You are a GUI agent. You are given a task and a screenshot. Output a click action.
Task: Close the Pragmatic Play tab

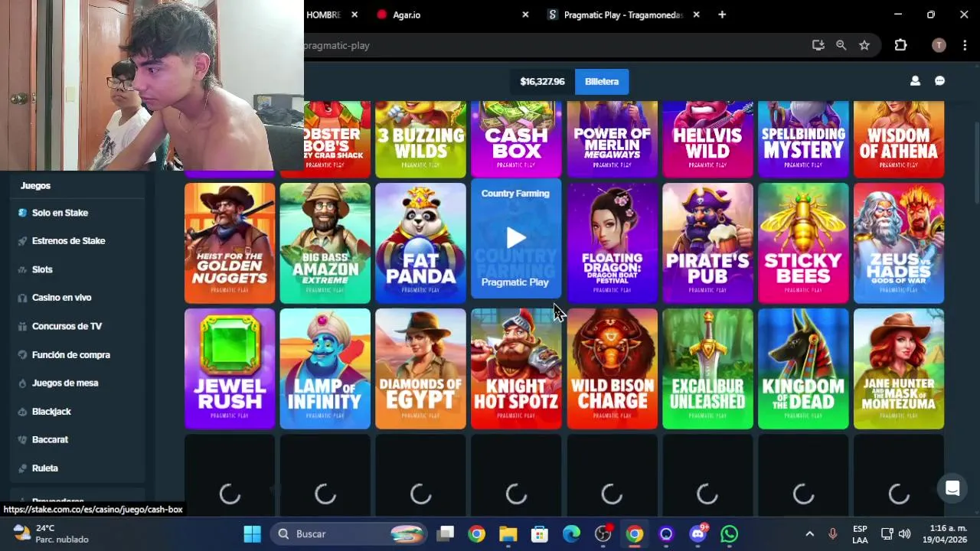(x=696, y=15)
